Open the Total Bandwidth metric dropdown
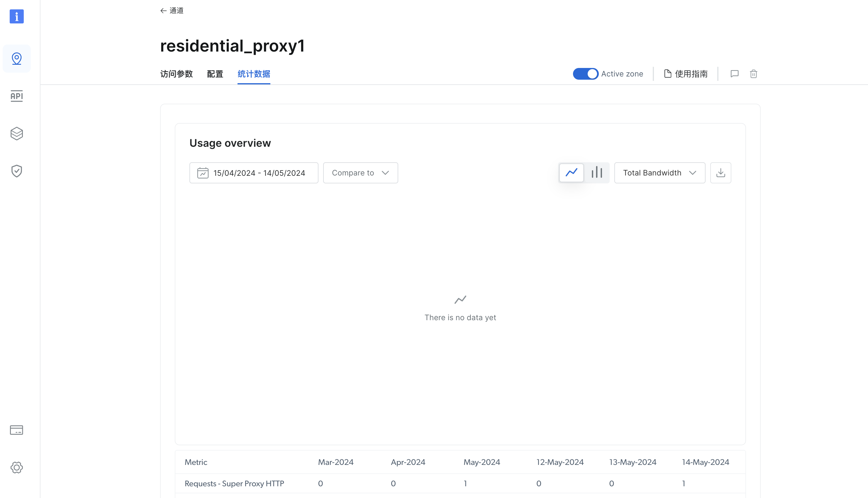Viewport: 868px width, 498px height. 660,173
